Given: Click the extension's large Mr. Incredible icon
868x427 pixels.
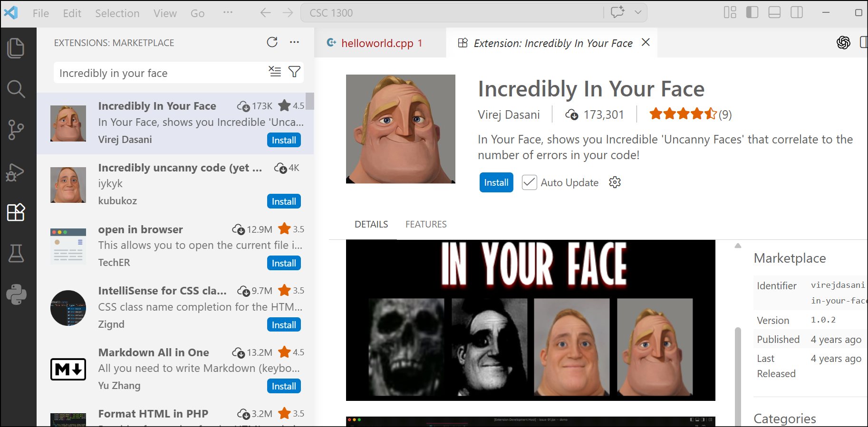Looking at the screenshot, I should point(400,129).
